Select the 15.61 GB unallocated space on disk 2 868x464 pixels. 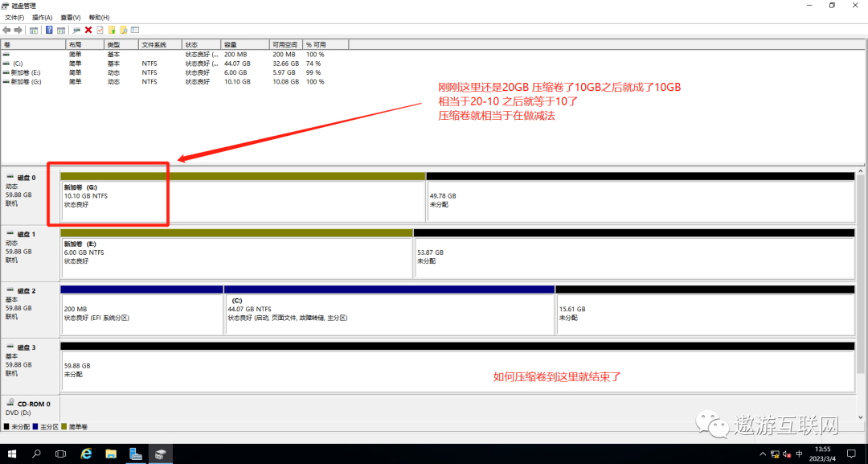pyautogui.click(x=706, y=310)
